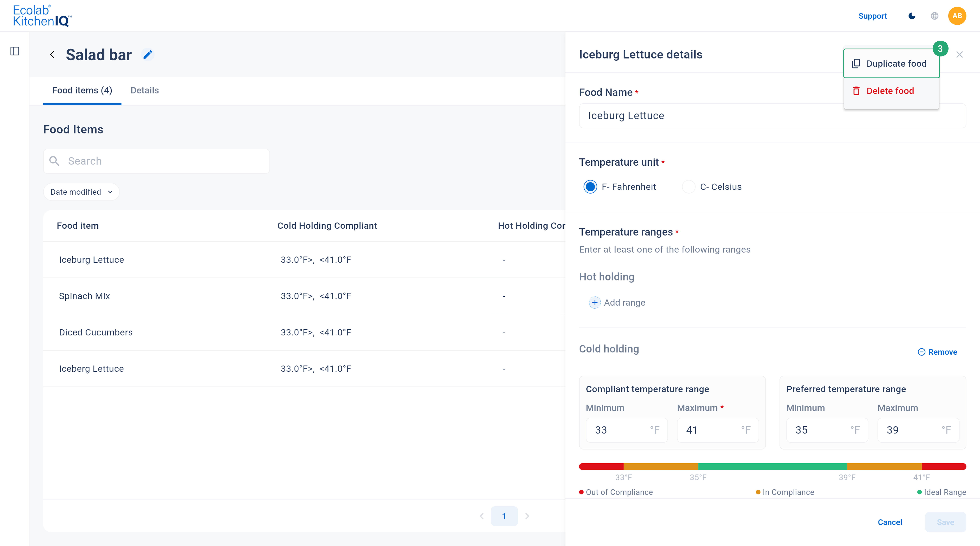Edit Compliant range Maximum field showing 41
Screen dimensions: 980x546
click(718, 430)
